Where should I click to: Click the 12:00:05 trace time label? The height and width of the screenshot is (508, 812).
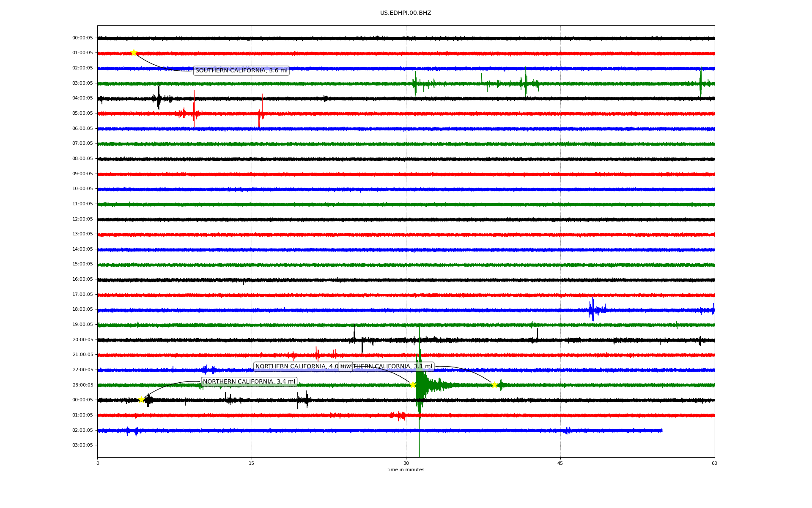click(x=82, y=219)
